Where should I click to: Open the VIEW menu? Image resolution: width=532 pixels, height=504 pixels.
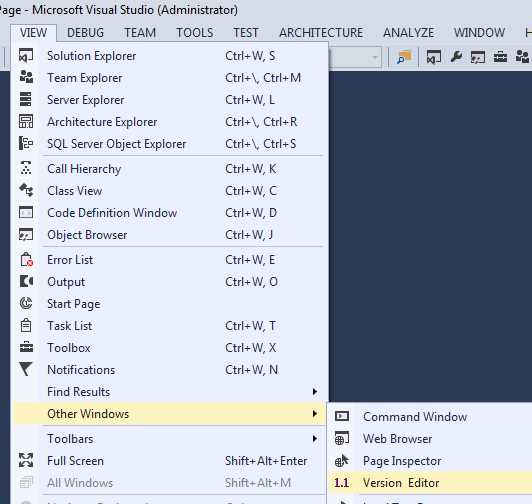pyautogui.click(x=33, y=33)
